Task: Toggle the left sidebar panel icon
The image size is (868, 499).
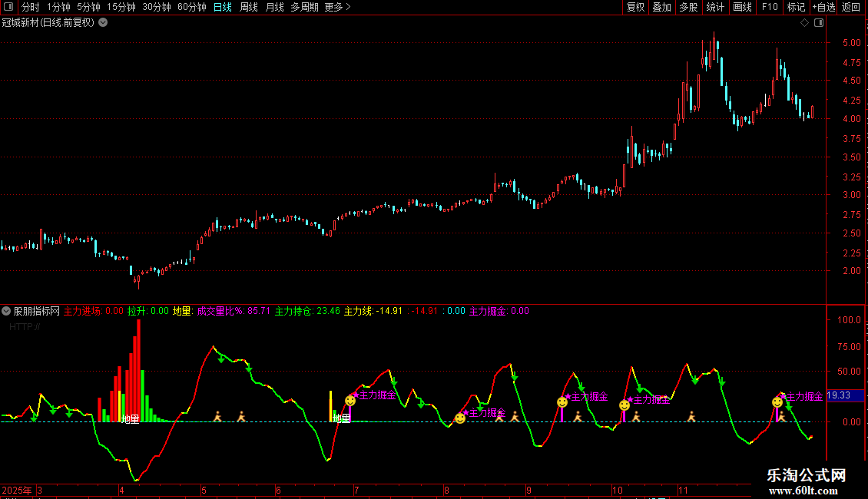Action: pos(8,7)
